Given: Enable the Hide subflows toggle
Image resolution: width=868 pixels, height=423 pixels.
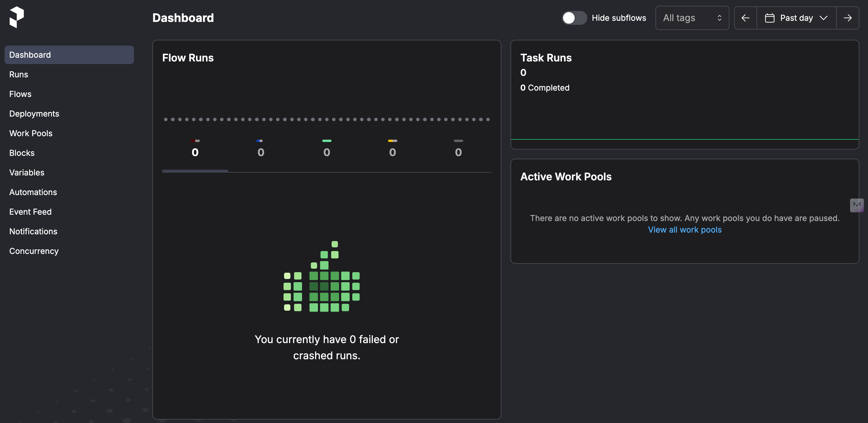Looking at the screenshot, I should point(574,18).
